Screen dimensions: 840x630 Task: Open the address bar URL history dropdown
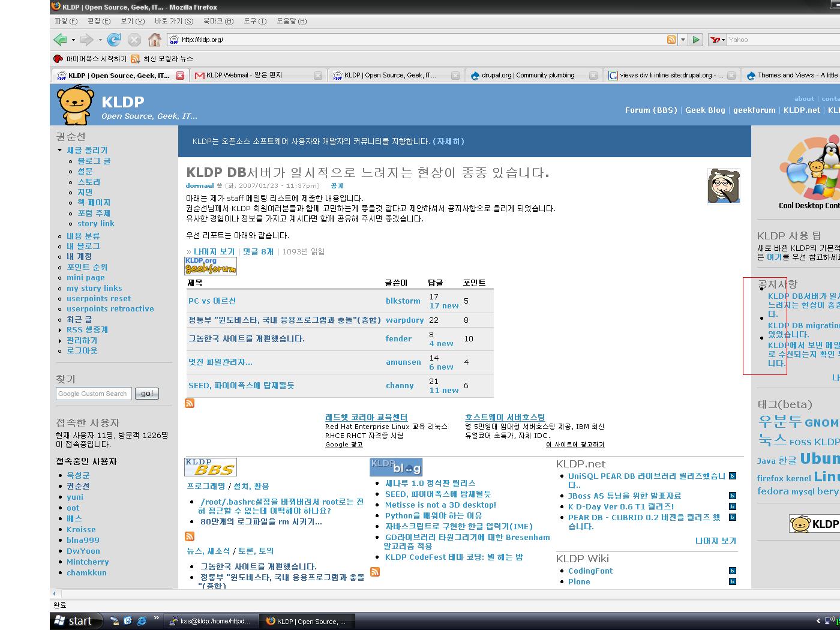click(683, 40)
